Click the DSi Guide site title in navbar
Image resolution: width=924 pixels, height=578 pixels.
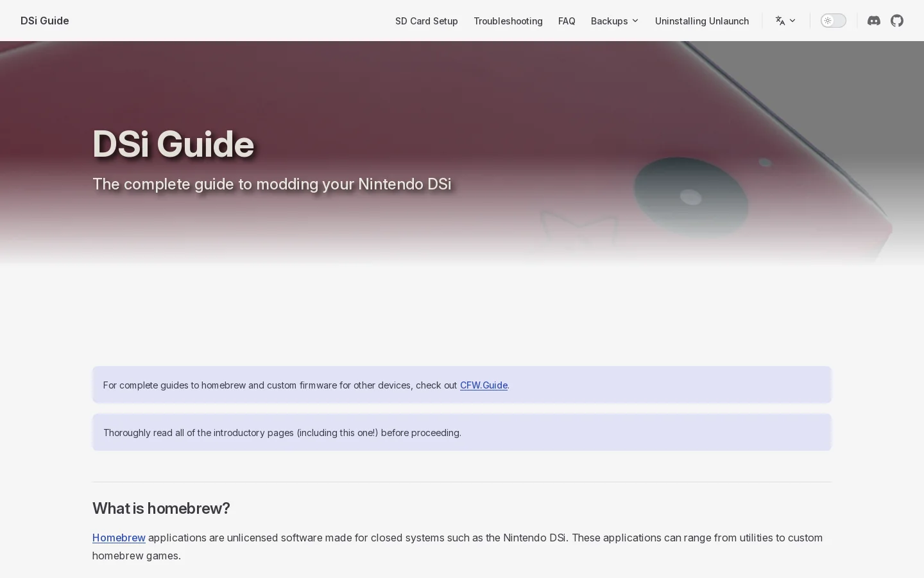45,21
